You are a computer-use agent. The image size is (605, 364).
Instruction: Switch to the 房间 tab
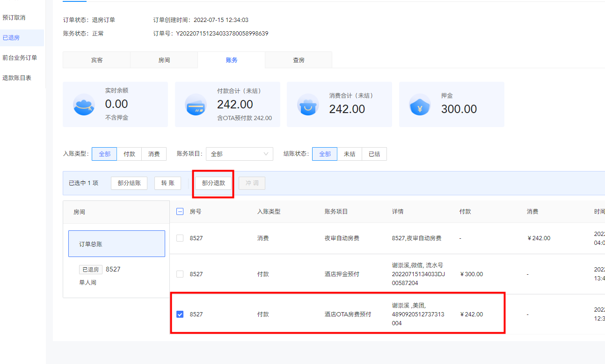(164, 60)
